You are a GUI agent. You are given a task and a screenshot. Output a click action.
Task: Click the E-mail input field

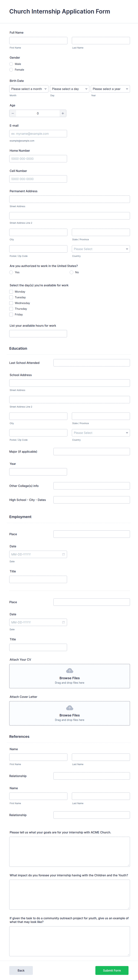coord(38,134)
